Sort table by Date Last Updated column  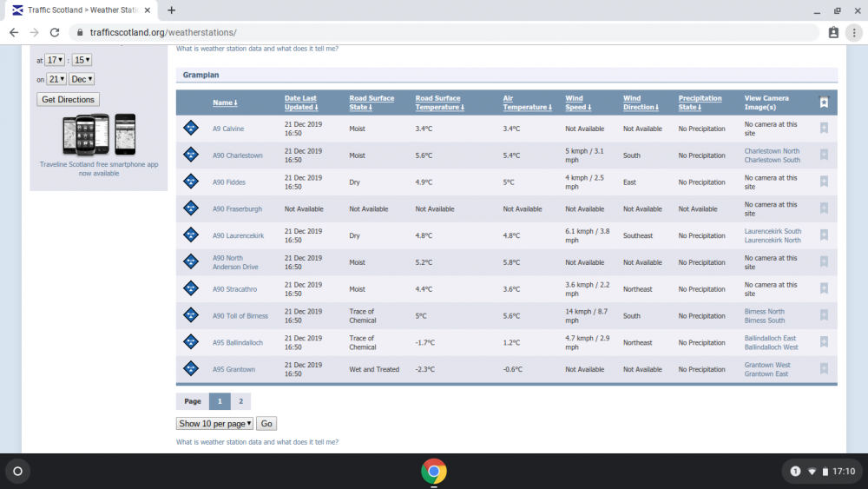click(301, 102)
